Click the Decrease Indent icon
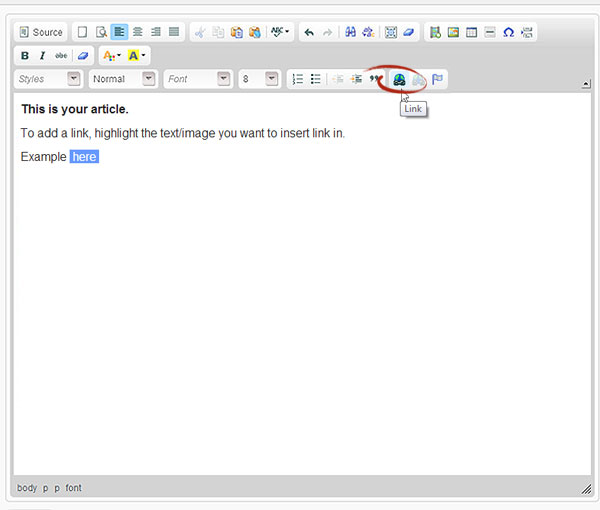 pos(338,79)
